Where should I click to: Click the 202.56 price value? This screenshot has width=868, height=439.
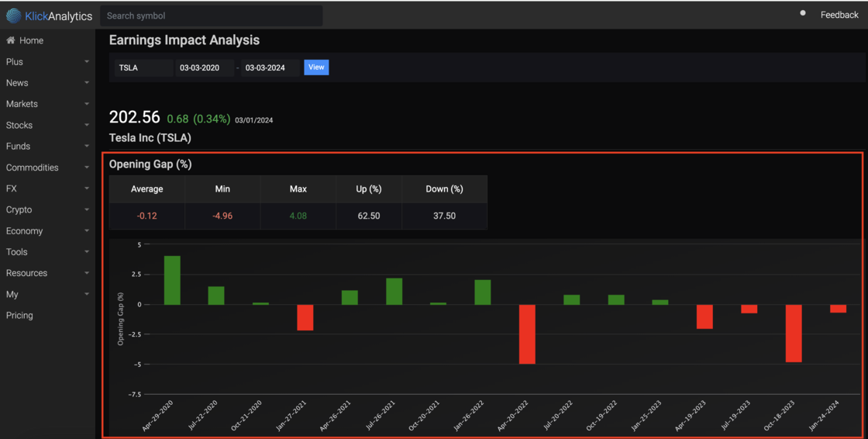[x=135, y=117]
